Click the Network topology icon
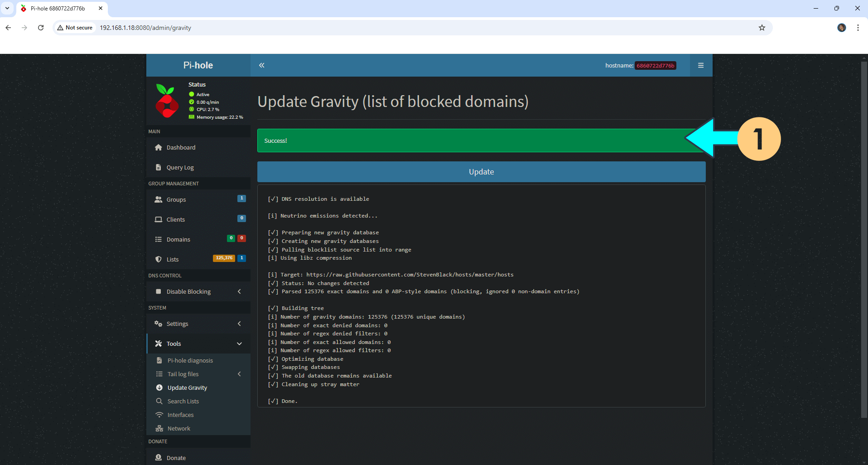This screenshot has height=465, width=868. click(159, 428)
